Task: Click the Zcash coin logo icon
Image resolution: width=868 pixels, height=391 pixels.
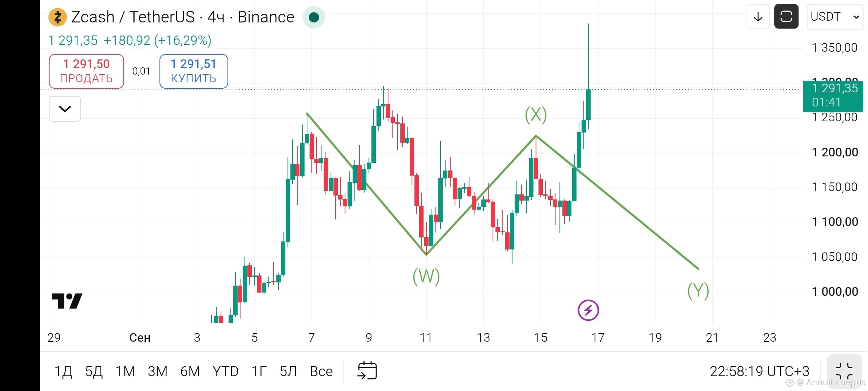Action: (x=58, y=17)
